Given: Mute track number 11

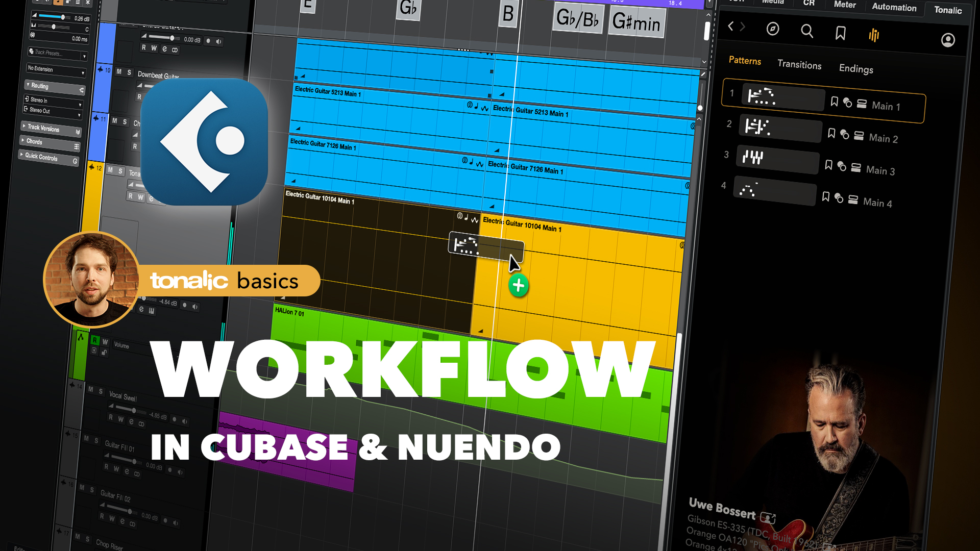Looking at the screenshot, I should tap(115, 121).
